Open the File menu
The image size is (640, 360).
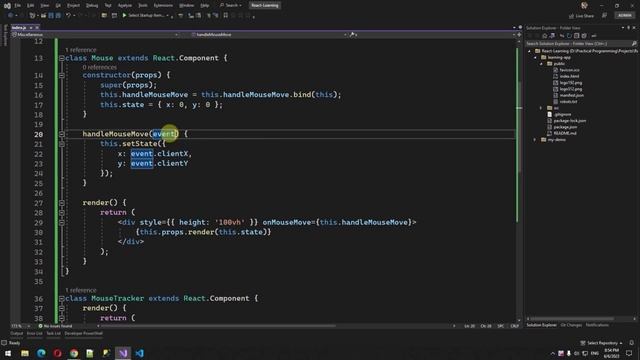click(18, 6)
